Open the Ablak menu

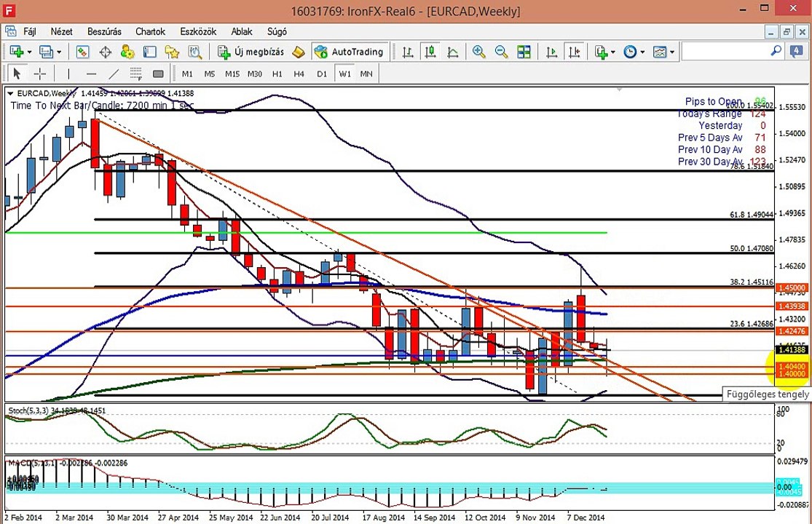[241, 31]
